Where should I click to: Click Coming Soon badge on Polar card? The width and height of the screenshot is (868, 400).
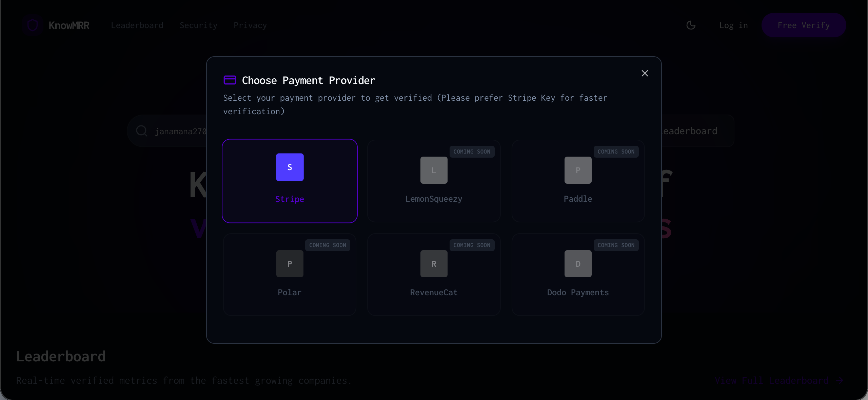tap(328, 245)
